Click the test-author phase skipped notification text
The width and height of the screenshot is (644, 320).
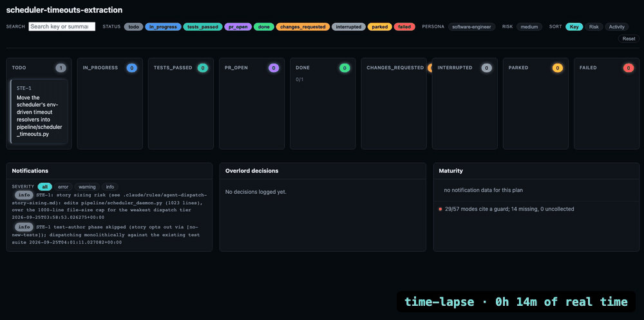click(107, 234)
